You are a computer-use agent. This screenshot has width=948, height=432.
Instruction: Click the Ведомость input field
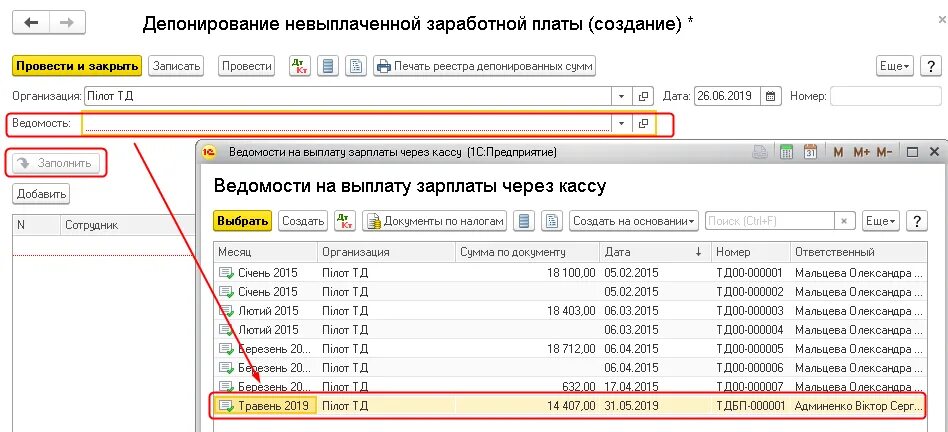tap(348, 123)
